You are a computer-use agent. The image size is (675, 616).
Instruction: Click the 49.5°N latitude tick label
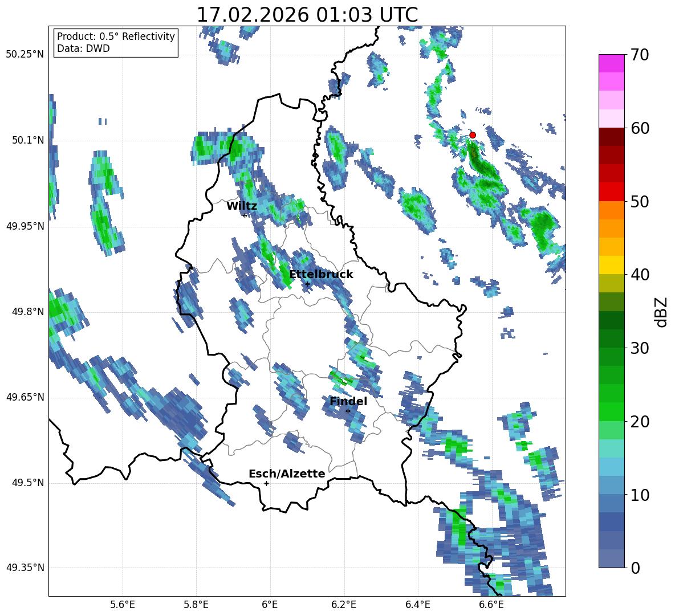(x=28, y=483)
